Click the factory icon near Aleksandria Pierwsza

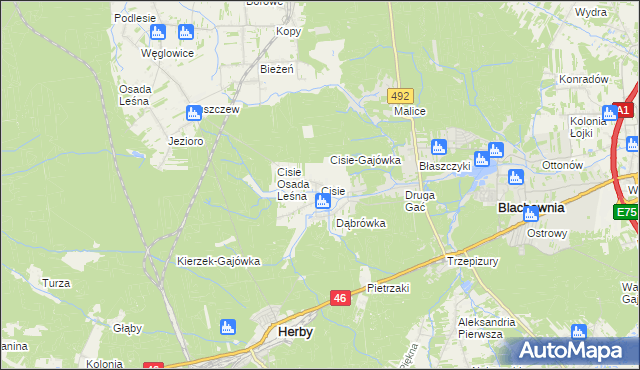pos(579,332)
